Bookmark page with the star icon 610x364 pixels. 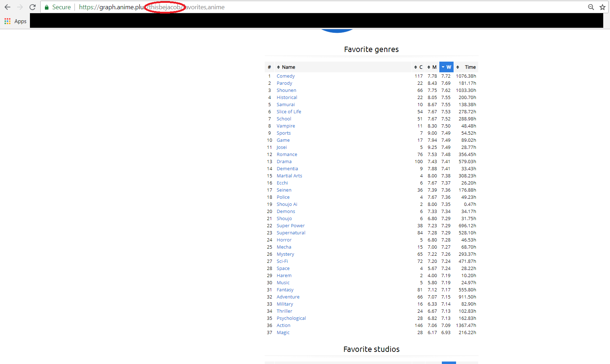602,7
